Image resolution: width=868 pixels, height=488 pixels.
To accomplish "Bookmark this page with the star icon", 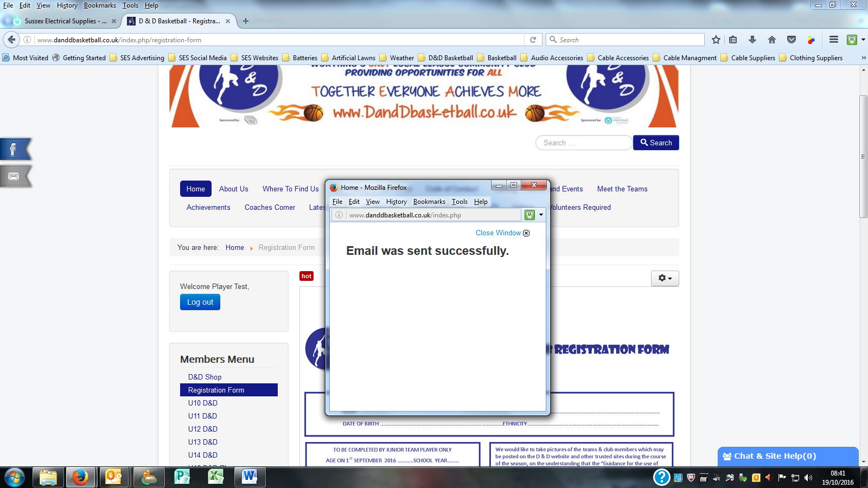I will (716, 40).
